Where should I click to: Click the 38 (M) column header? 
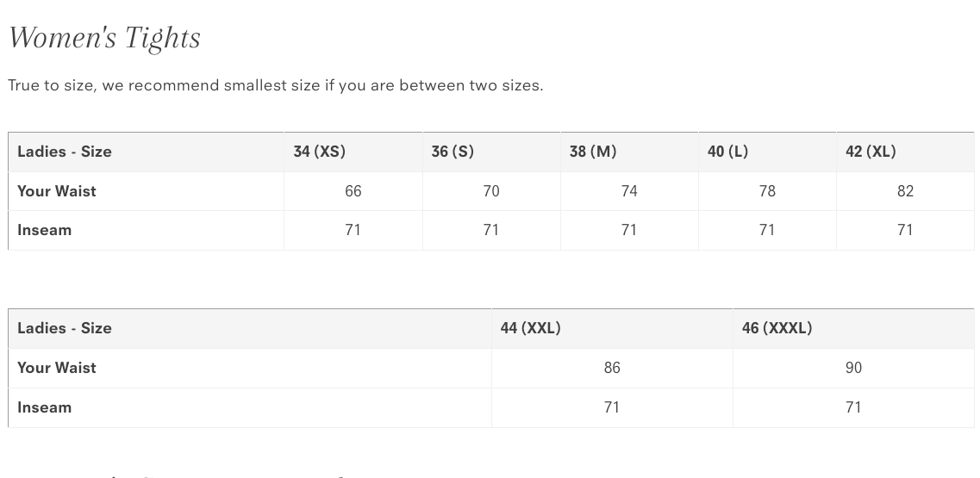pos(593,152)
